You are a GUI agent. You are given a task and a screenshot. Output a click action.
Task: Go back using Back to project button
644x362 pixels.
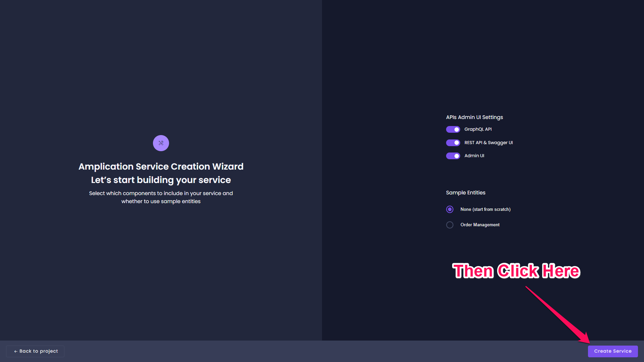pos(35,351)
